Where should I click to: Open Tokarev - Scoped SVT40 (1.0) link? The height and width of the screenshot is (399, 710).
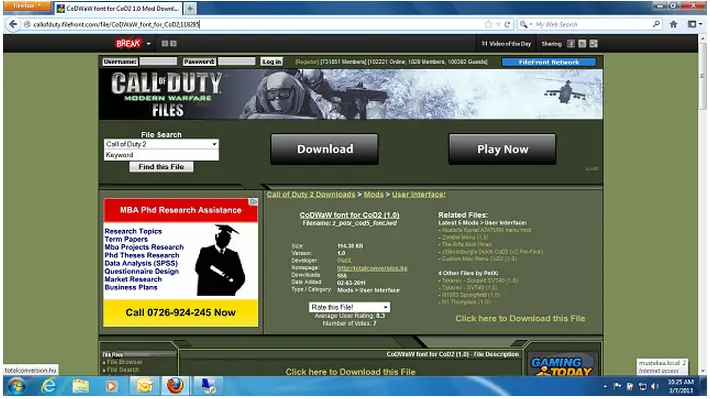pyautogui.click(x=480, y=281)
